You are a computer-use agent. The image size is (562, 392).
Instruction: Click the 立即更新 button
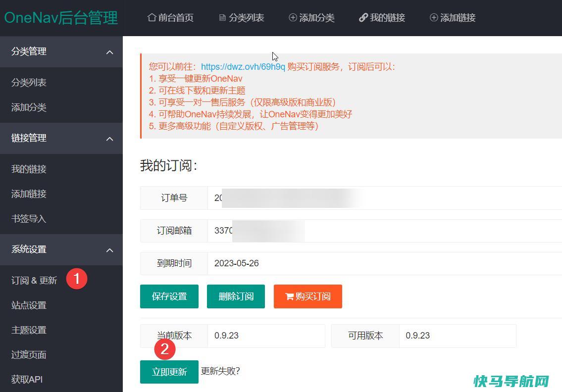point(169,372)
